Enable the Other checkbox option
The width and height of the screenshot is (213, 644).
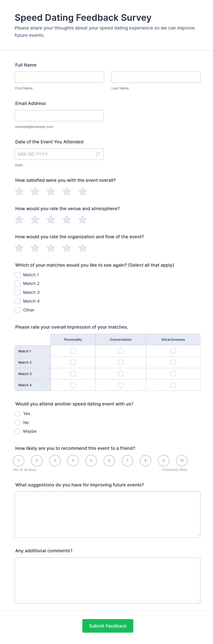[x=17, y=310]
